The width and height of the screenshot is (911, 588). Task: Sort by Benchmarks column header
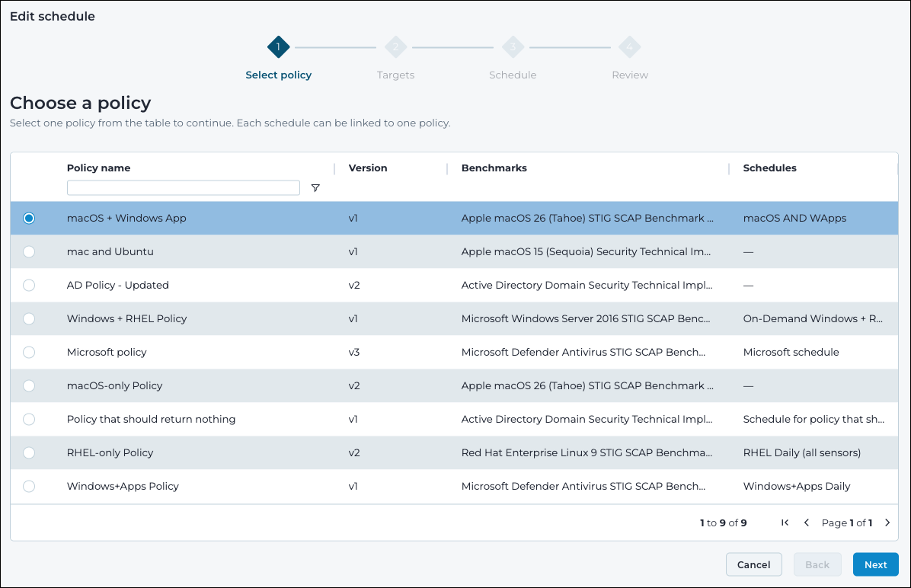(494, 168)
